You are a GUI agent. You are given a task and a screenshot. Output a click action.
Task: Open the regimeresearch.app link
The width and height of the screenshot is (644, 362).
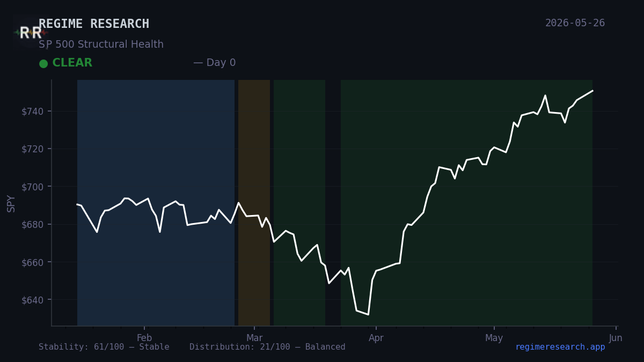560,347
